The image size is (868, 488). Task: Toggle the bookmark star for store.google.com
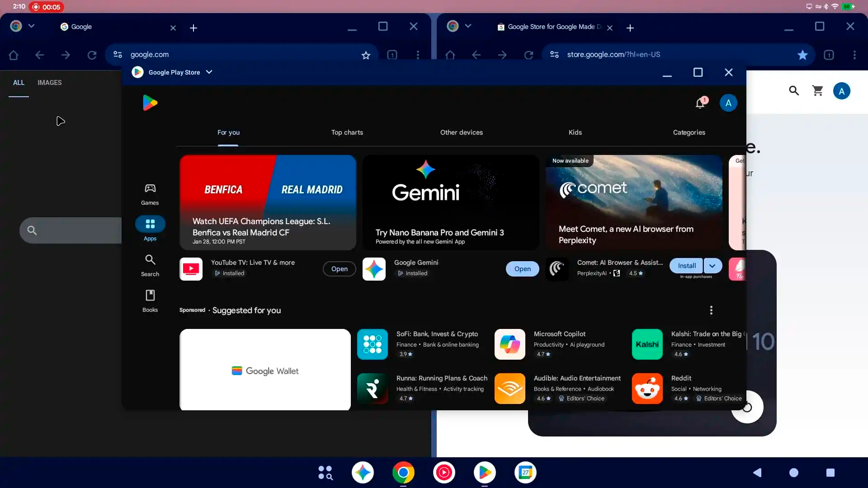pyautogui.click(x=802, y=55)
